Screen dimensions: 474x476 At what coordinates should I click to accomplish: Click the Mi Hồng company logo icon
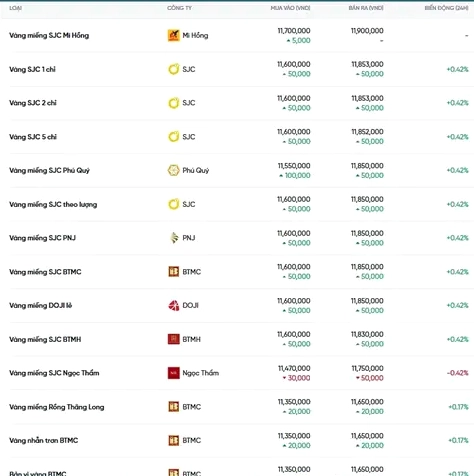[173, 35]
